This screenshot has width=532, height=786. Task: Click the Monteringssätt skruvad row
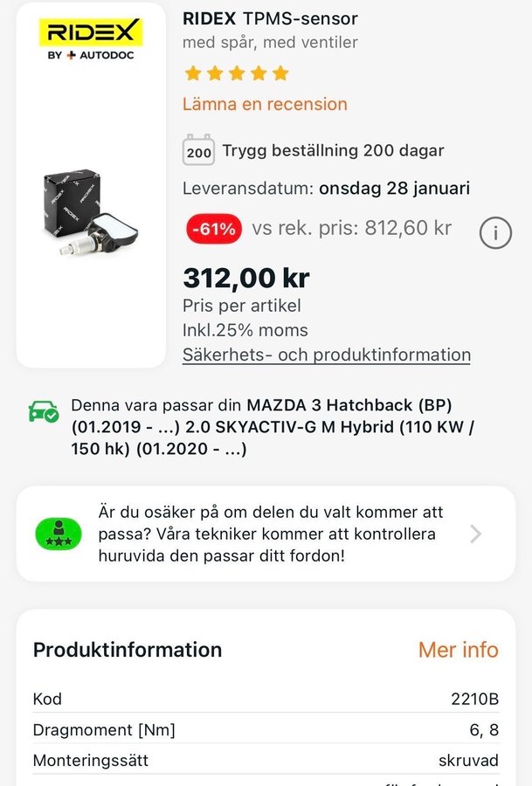(x=266, y=761)
